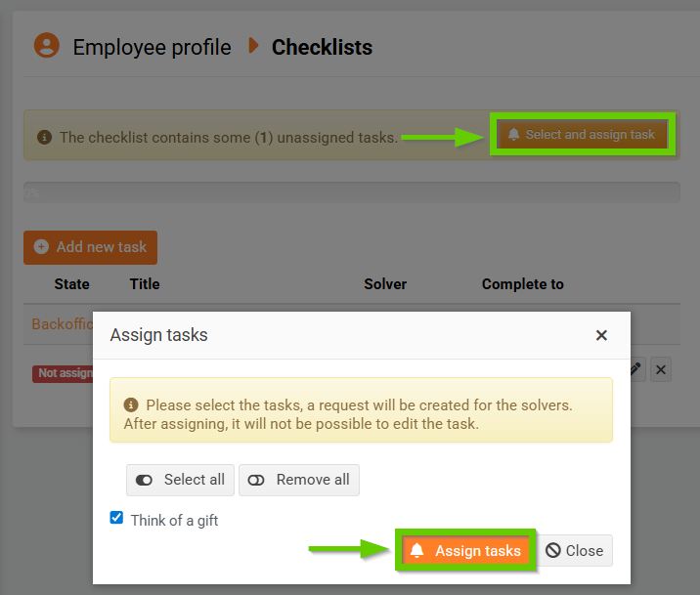Toggle Remove all tasks
The height and width of the screenshot is (595, 700).
click(x=299, y=480)
